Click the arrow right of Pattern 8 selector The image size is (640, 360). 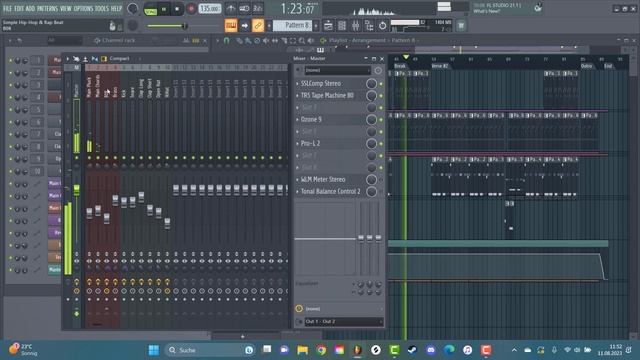click(x=316, y=26)
